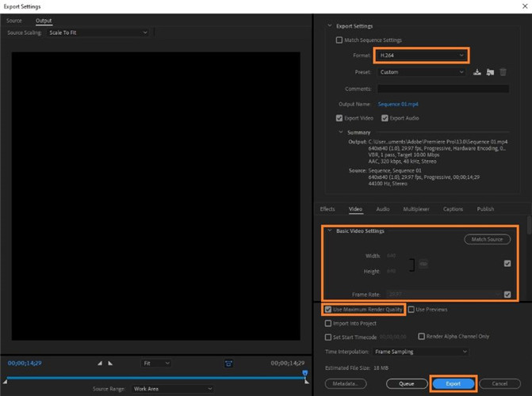This screenshot has height=396, width=532.
Task: Toggle the aspect ratio correction icon
Action: coord(228,364)
